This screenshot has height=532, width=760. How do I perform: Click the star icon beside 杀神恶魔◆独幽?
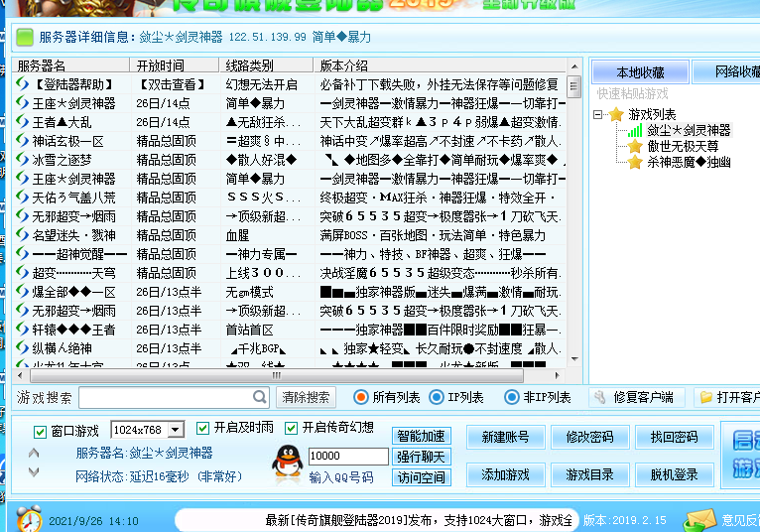[x=635, y=162]
